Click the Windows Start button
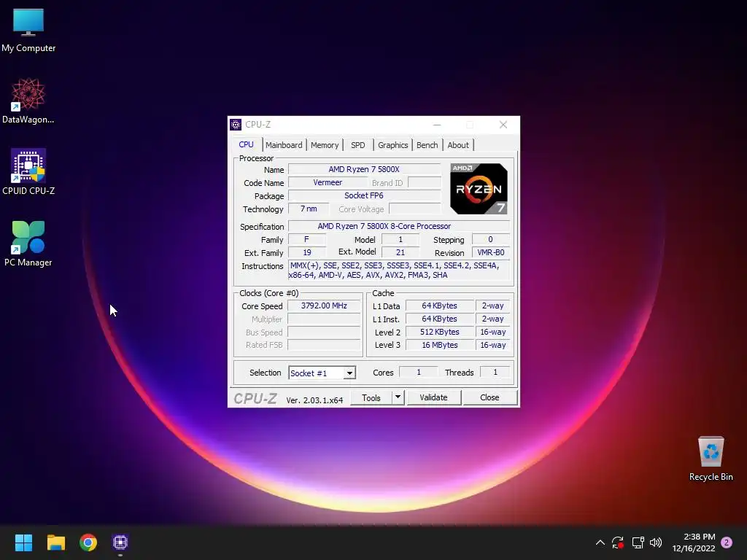This screenshot has height=560, width=747. [x=23, y=542]
